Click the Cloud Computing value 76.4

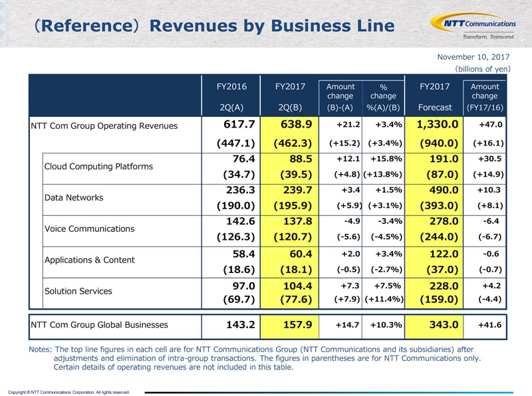243,159
